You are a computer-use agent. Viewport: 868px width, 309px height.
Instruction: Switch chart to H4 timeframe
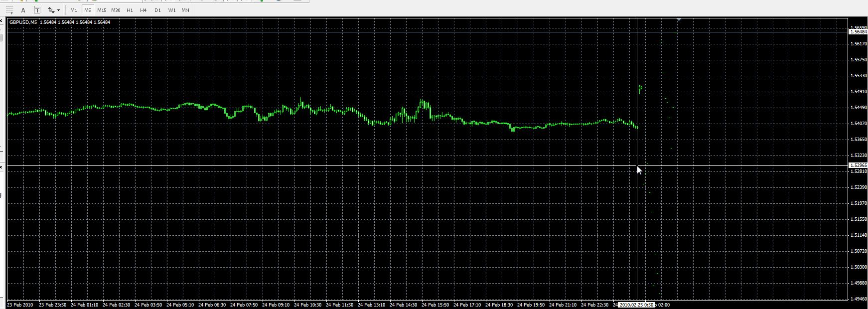tap(144, 10)
